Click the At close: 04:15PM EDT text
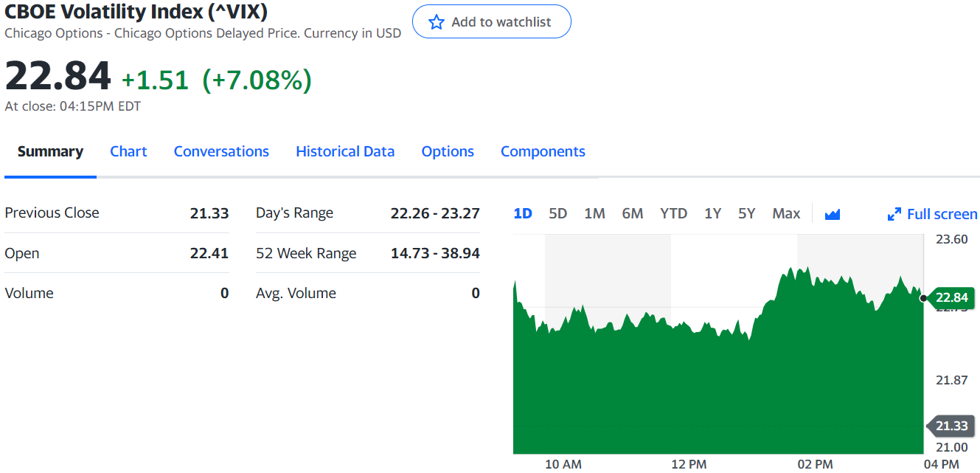This screenshot has width=980, height=473. [x=72, y=106]
